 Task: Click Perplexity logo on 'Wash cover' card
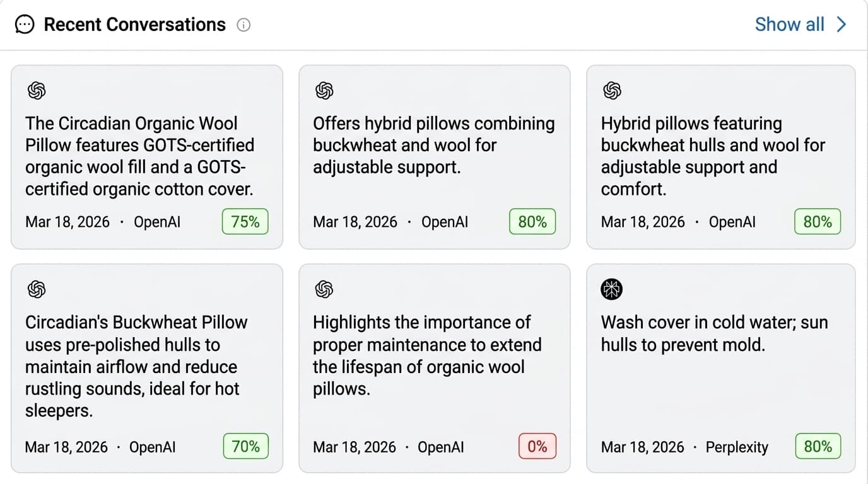(x=612, y=290)
